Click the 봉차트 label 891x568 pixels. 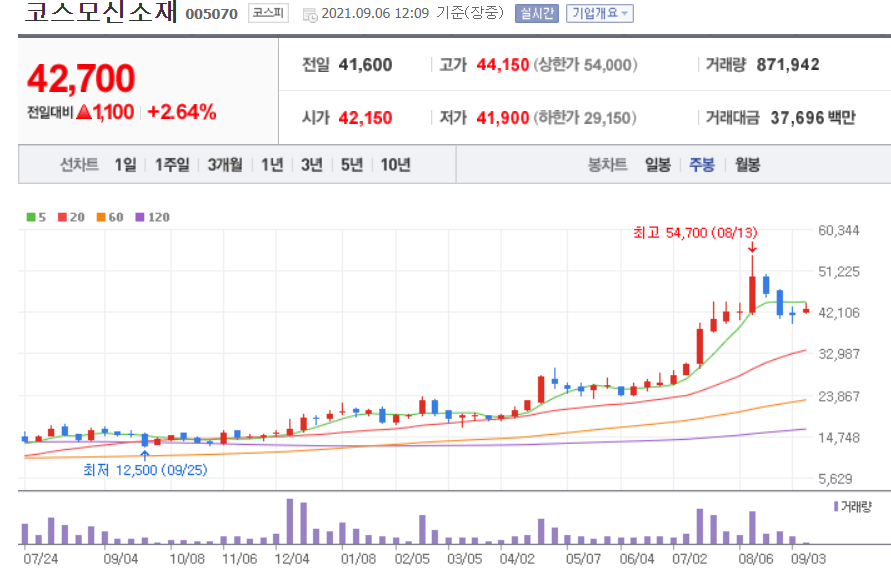point(607,165)
